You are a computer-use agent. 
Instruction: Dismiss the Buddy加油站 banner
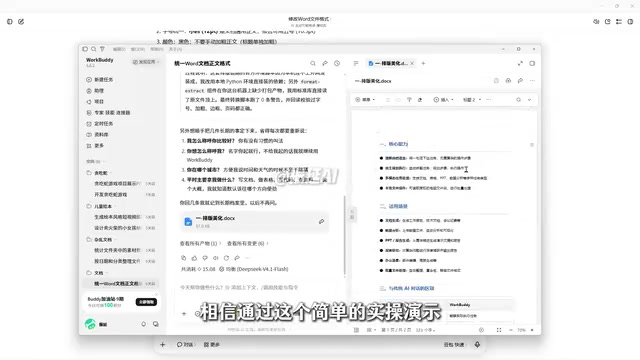point(156,294)
